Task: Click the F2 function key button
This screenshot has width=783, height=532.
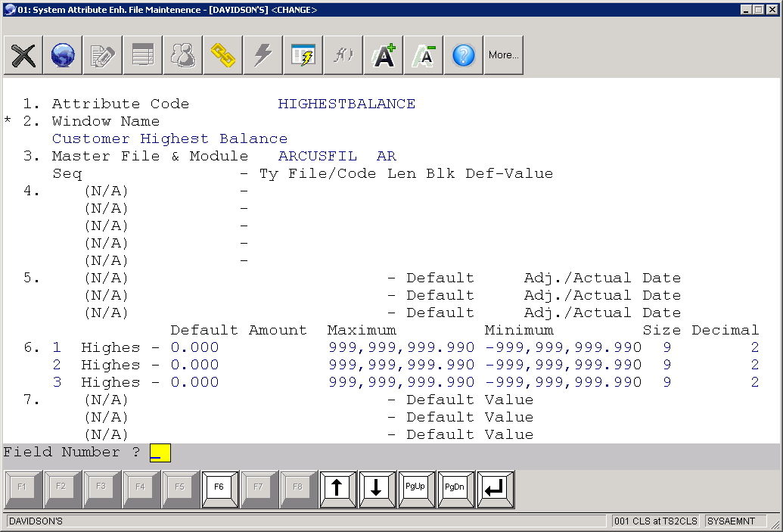Action: (61, 490)
